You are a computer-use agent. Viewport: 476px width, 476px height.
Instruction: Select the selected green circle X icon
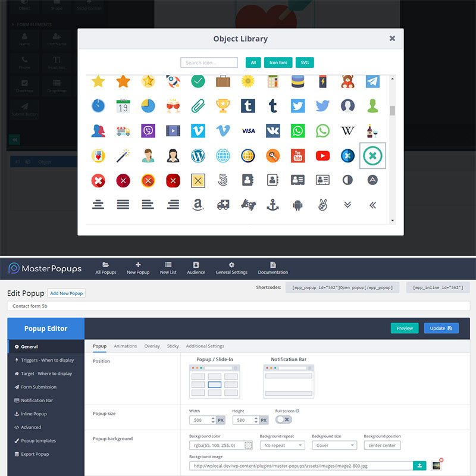tap(372, 156)
